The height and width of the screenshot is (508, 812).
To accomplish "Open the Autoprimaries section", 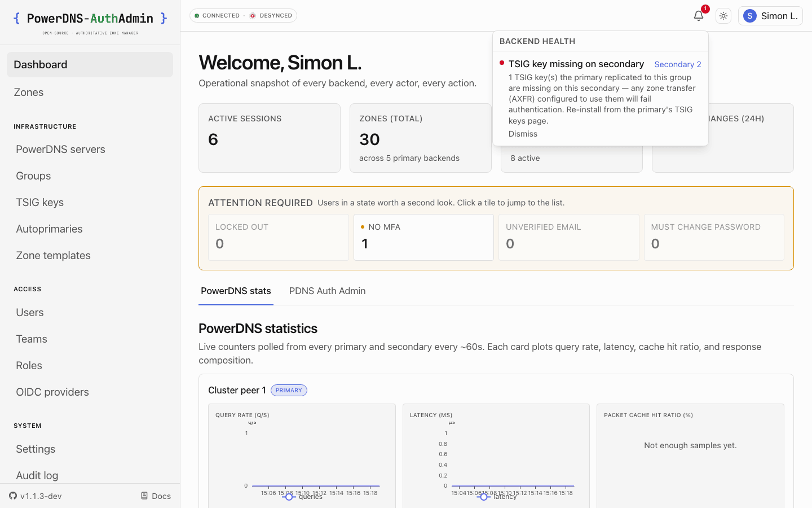I will tap(90, 229).
